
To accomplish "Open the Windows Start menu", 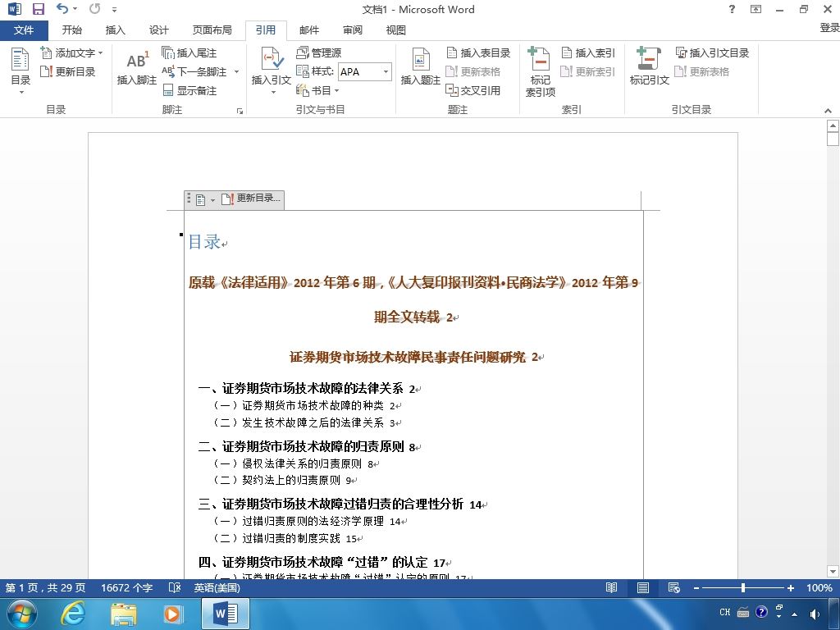I will 21,614.
